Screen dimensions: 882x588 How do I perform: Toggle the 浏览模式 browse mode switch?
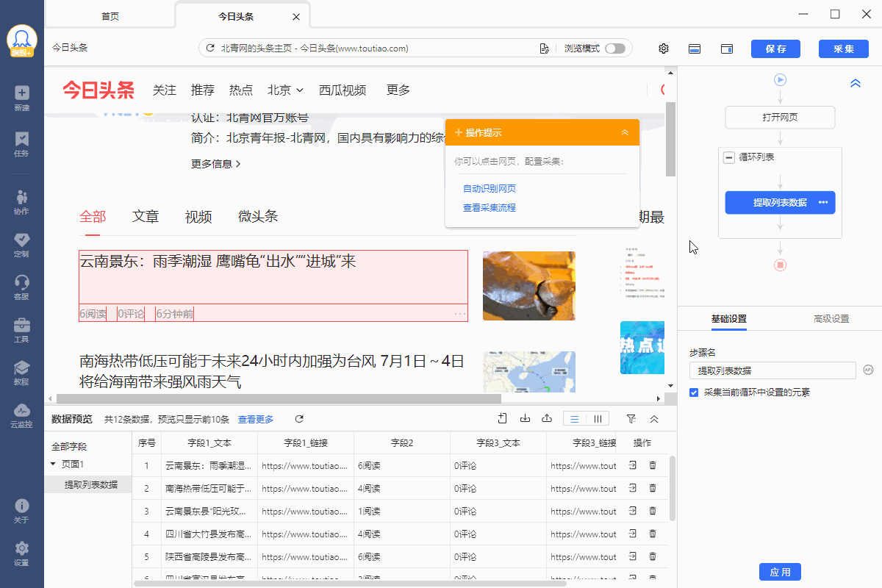pyautogui.click(x=615, y=49)
